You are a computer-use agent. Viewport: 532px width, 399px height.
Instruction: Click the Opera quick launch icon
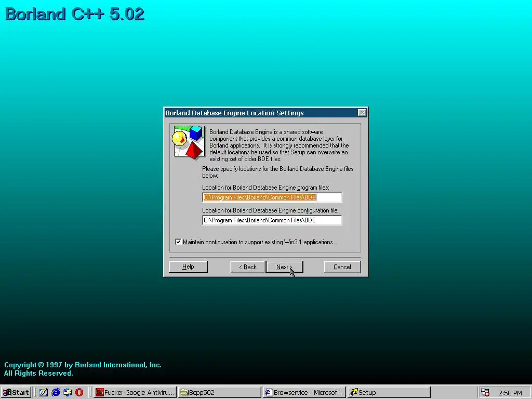[79, 393]
